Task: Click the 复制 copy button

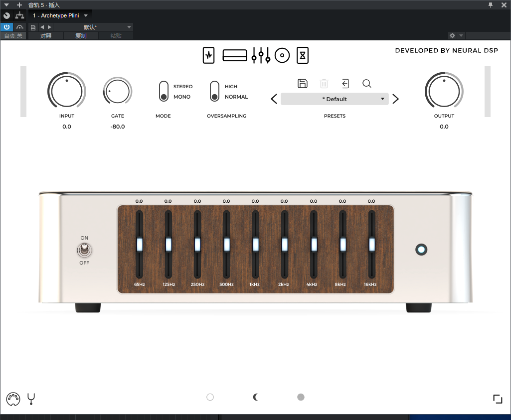Action: (x=81, y=36)
